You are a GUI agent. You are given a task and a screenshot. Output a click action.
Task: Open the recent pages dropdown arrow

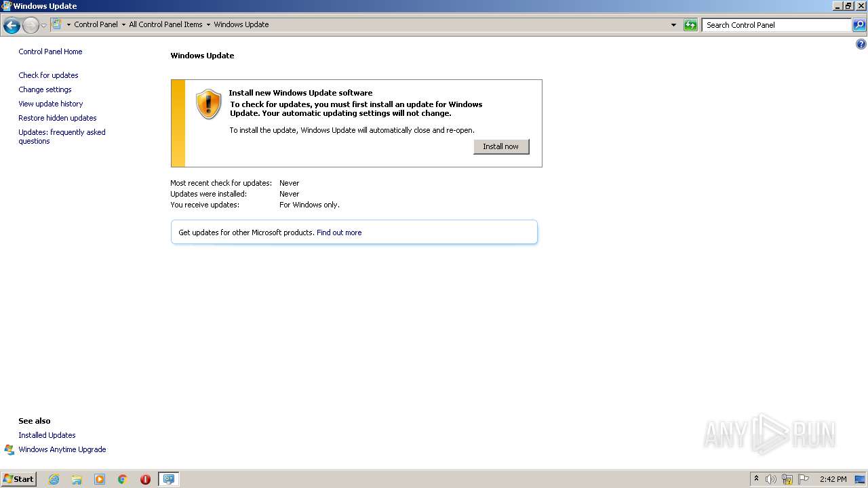coord(44,26)
